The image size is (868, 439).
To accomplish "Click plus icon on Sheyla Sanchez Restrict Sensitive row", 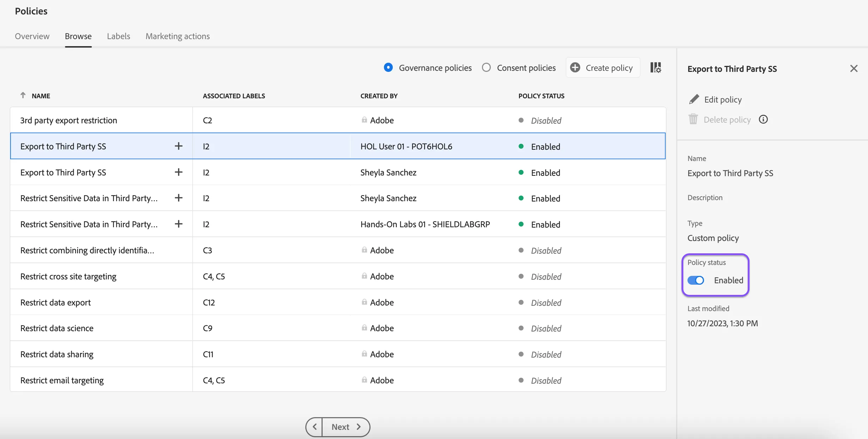I will pyautogui.click(x=179, y=198).
